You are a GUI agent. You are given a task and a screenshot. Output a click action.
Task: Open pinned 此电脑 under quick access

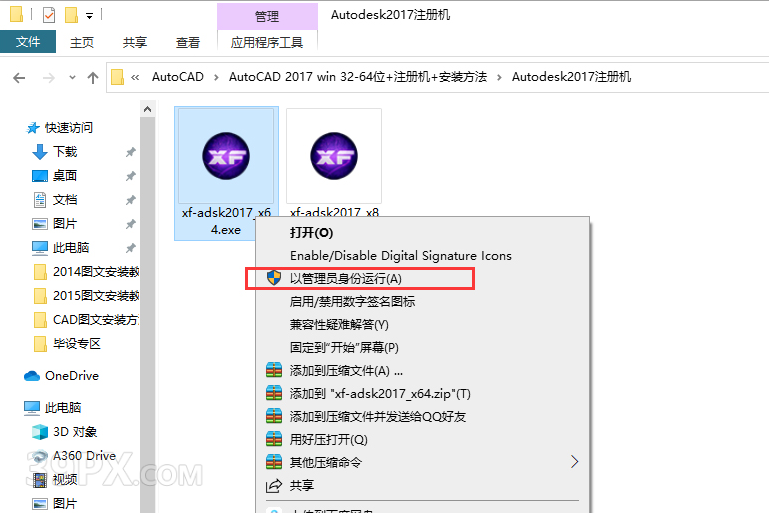71,248
